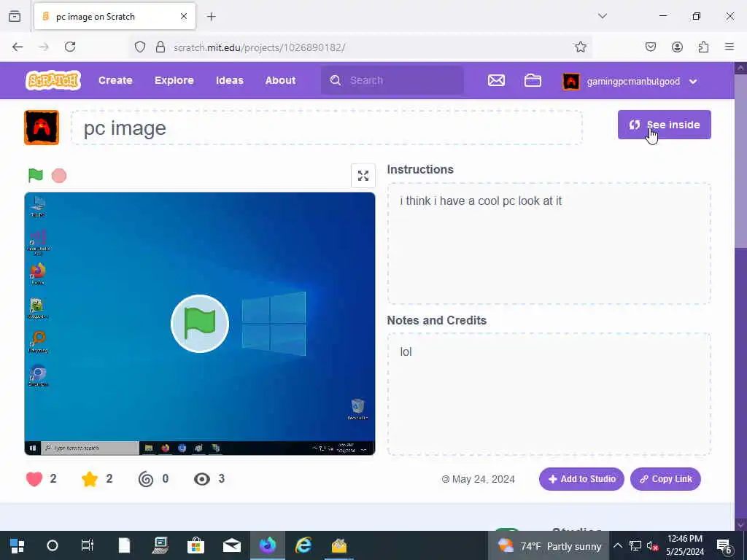This screenshot has width=747, height=560.
Task: Open the Ideas menu item
Action: pos(230,80)
